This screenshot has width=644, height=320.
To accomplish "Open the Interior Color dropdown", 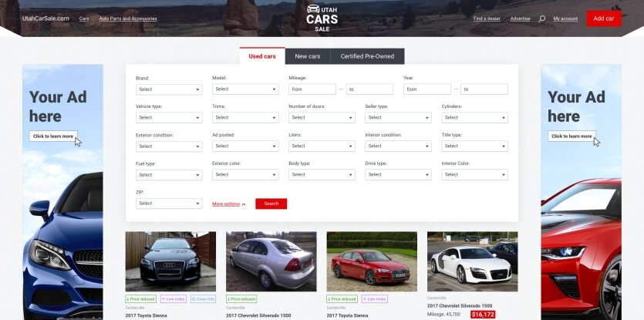I will (x=474, y=174).
